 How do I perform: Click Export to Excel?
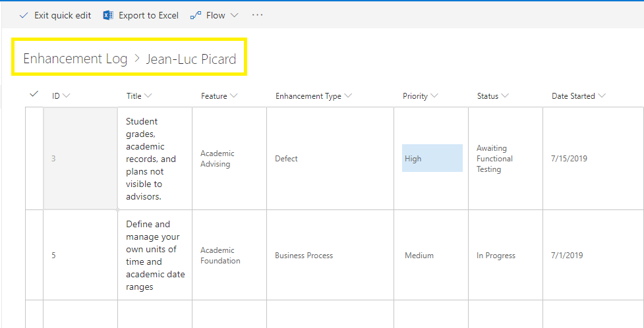[x=148, y=15]
